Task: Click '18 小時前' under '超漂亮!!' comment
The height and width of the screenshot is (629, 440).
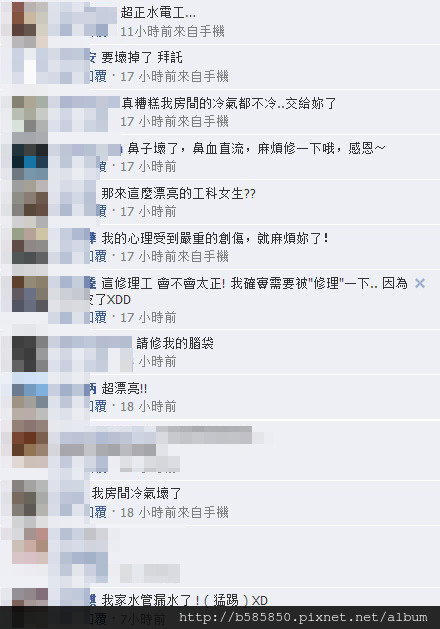Action: click(x=148, y=406)
